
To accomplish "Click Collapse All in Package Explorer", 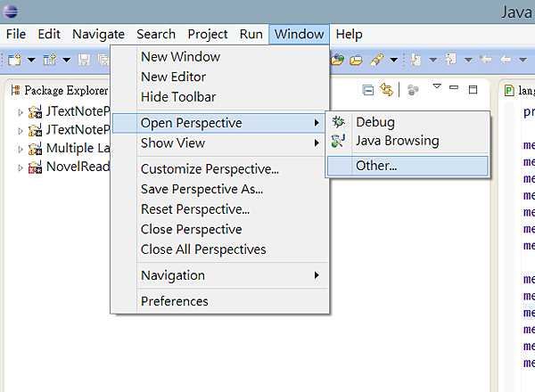I will [x=368, y=90].
